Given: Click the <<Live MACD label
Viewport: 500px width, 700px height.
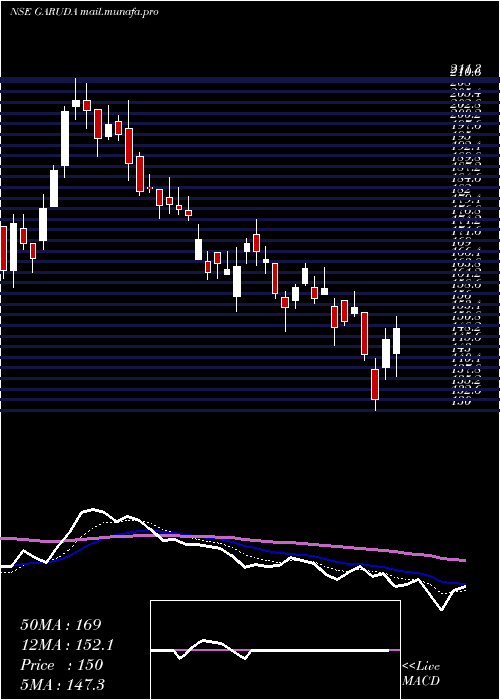Looking at the screenshot, I should 421,674.
